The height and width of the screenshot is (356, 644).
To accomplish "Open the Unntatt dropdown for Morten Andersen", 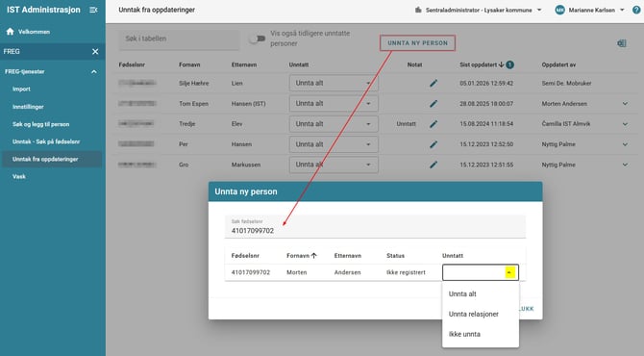I will [x=481, y=272].
